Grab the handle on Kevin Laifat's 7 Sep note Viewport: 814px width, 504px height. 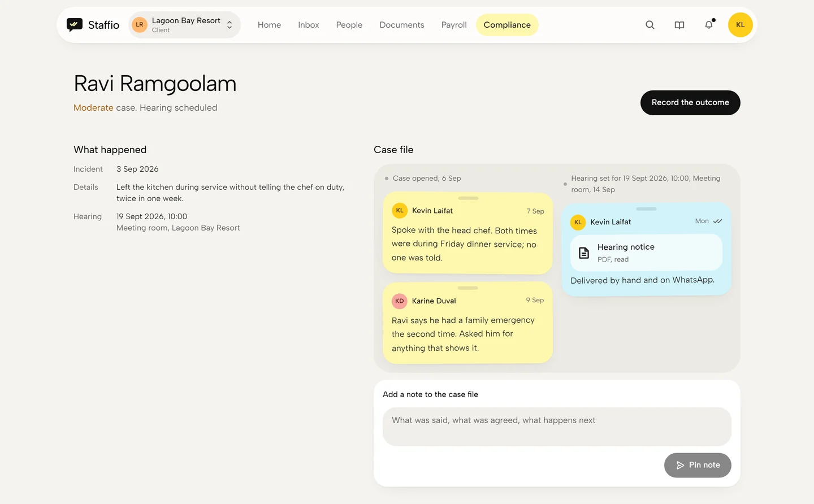click(468, 198)
